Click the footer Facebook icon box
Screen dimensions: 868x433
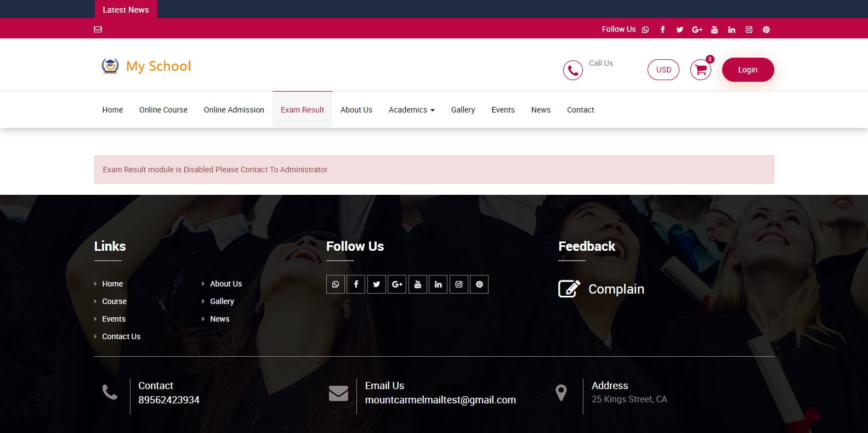[x=356, y=284]
